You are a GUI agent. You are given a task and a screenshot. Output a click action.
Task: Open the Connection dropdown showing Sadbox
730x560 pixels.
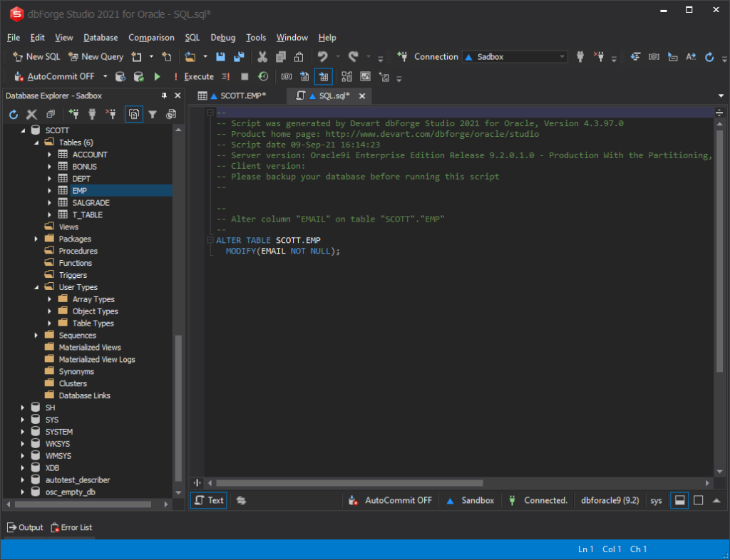pyautogui.click(x=515, y=57)
